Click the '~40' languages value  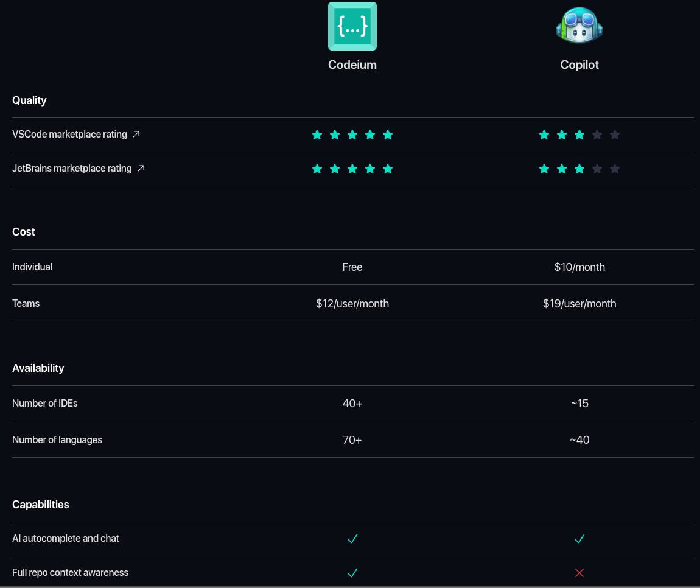tap(579, 440)
